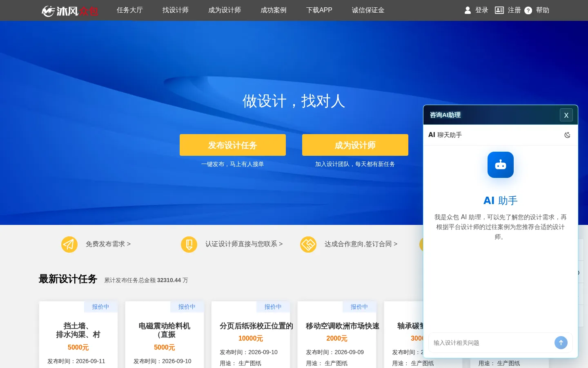588x368 pixels.
Task: Open the 帮助 link
Action: pyautogui.click(x=543, y=10)
